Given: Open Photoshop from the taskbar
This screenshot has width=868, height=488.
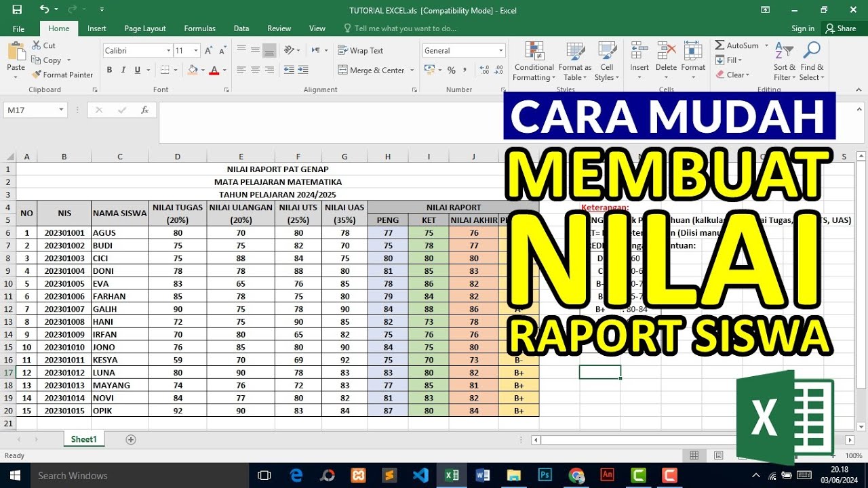Looking at the screenshot, I should (545, 475).
